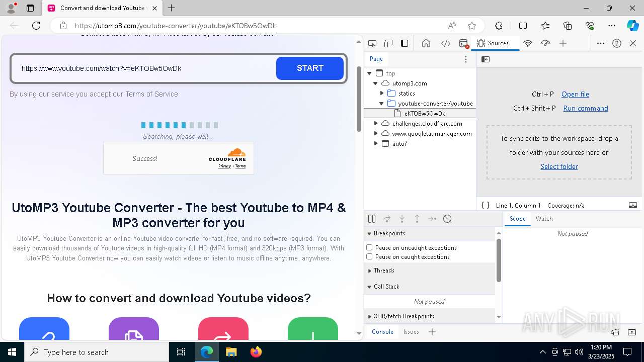Collapse youtube-converter/youtube folder

point(382,104)
